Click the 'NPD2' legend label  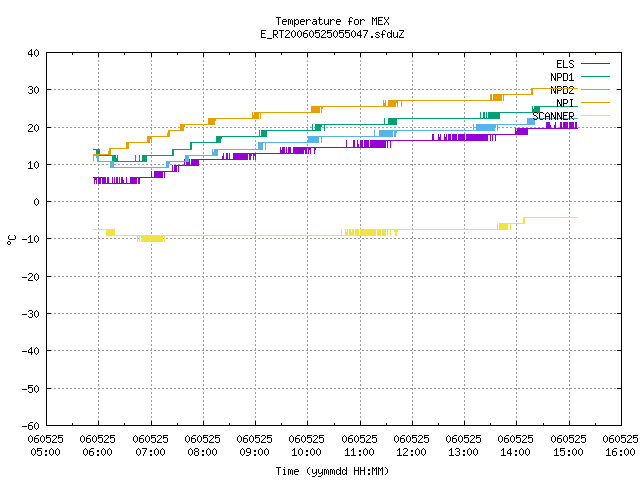(x=562, y=90)
